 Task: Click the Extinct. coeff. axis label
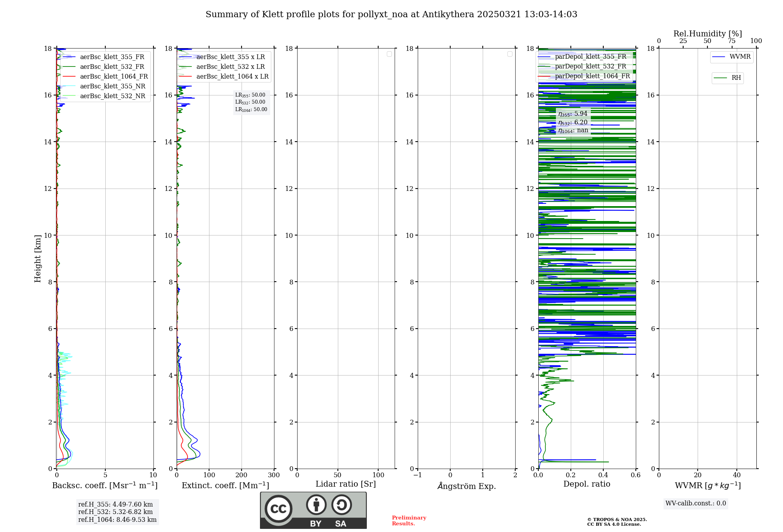pos(226,485)
